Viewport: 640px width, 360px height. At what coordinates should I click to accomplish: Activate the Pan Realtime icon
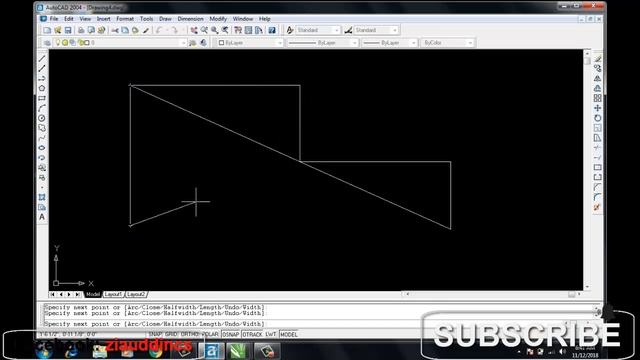(x=194, y=30)
